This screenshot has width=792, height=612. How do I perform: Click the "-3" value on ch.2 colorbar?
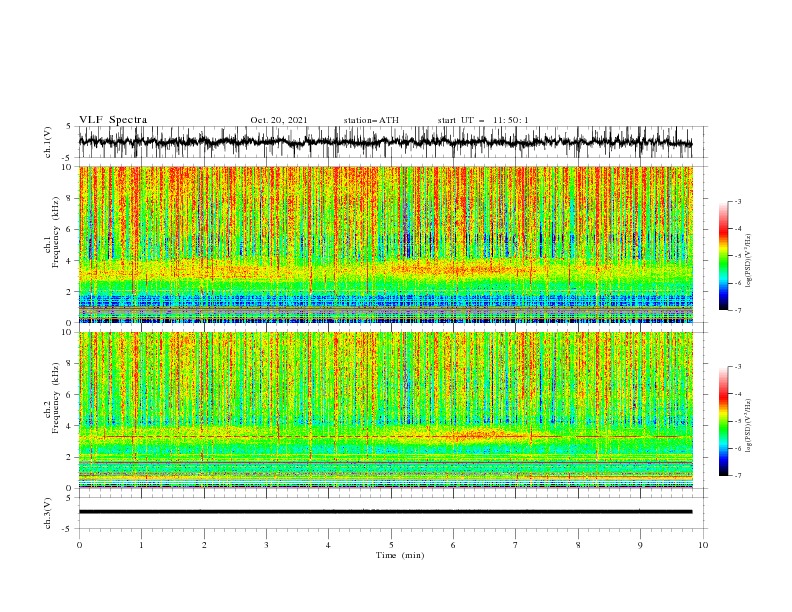point(738,367)
